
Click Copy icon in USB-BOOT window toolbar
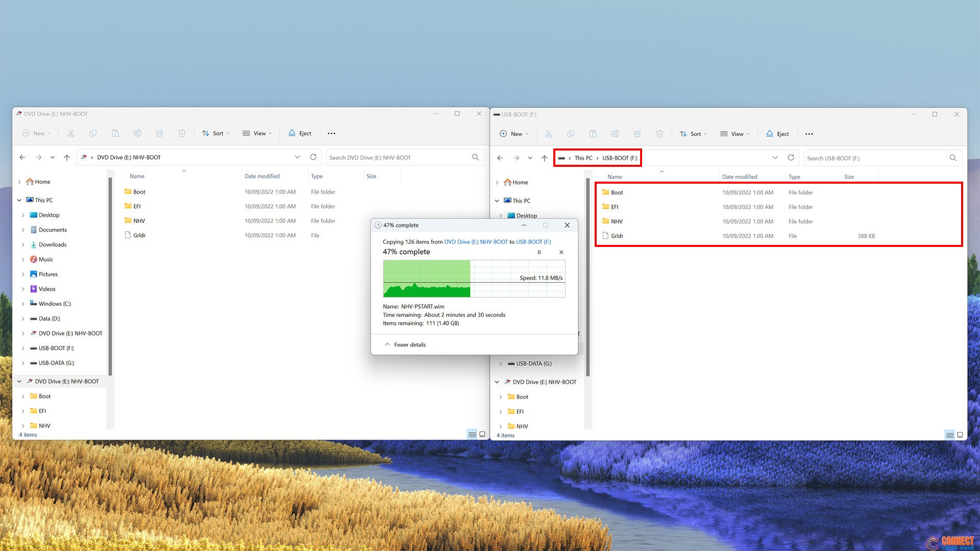coord(571,134)
